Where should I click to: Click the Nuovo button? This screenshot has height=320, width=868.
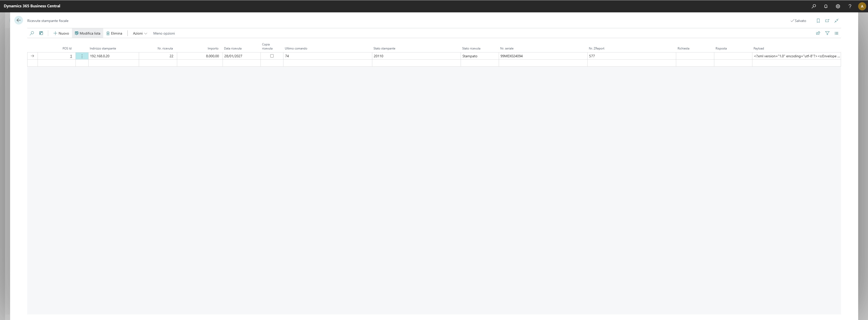tap(61, 33)
